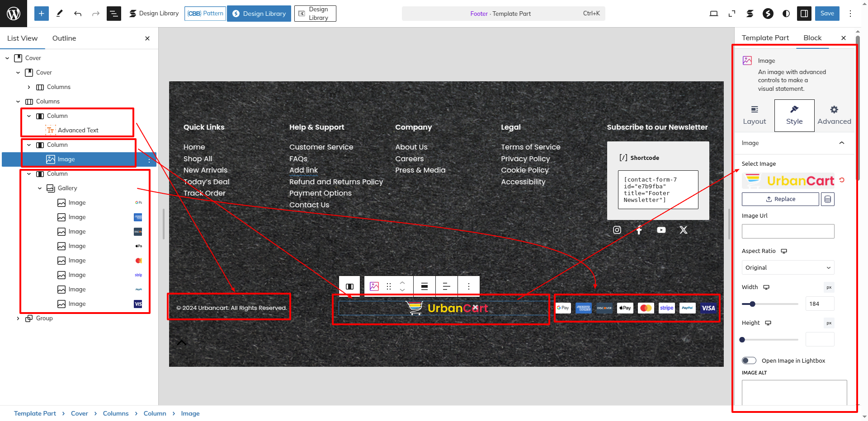The width and height of the screenshot is (868, 421).
Task: Switch to the Outline tab
Action: [64, 38]
